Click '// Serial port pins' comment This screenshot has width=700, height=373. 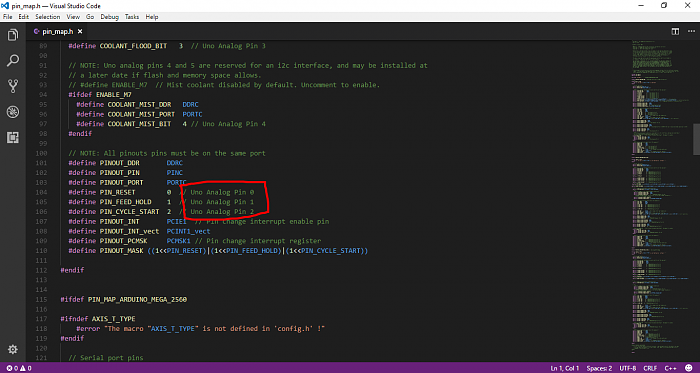(x=106, y=358)
